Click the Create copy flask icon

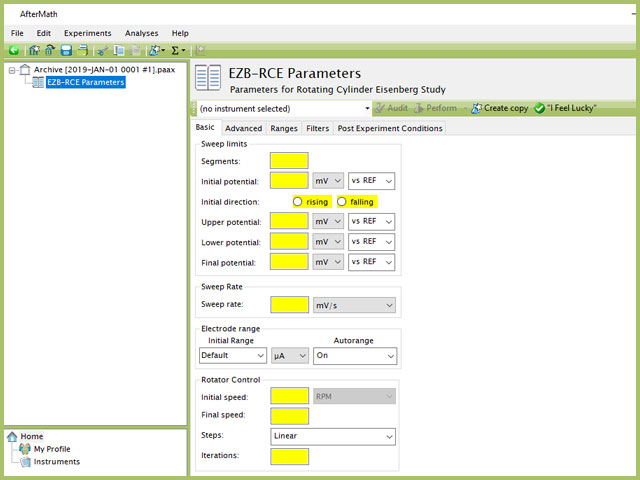pos(476,108)
